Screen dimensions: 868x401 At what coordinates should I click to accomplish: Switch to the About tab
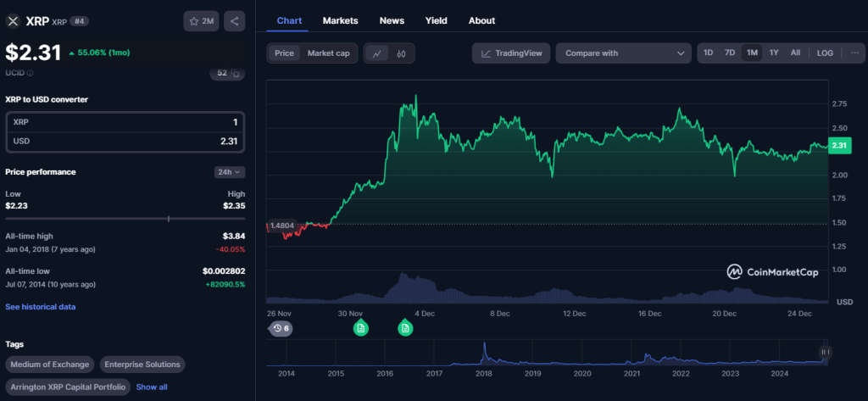(x=481, y=20)
